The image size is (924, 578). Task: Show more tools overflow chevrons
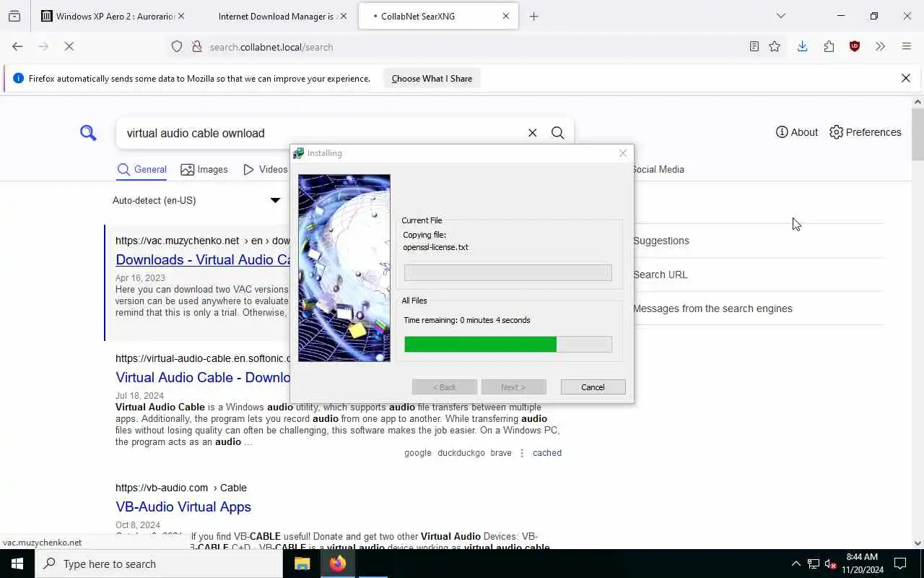[x=880, y=46]
